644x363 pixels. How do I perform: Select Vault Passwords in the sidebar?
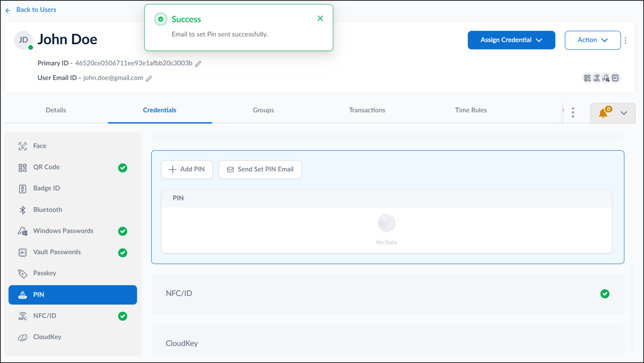[x=73, y=252]
